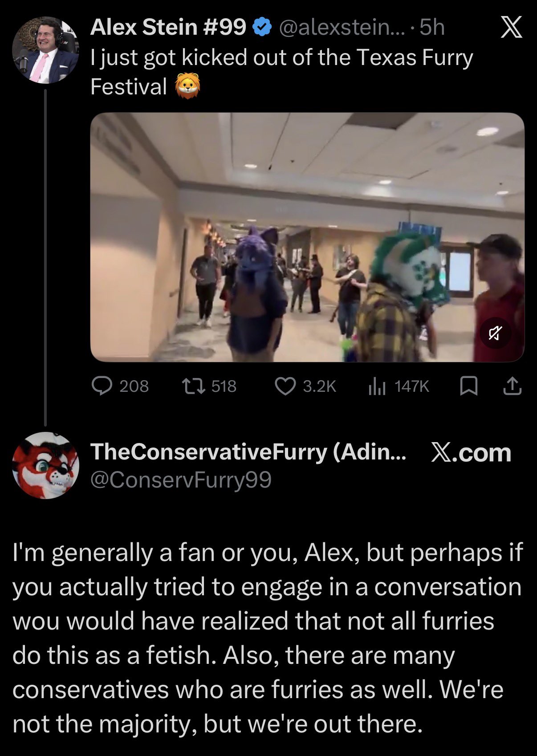Click the share upload icon
This screenshot has height=756, width=537.
[x=512, y=386]
